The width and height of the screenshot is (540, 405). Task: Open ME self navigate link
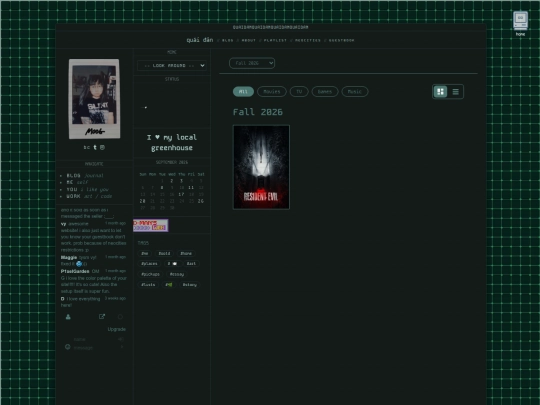[77, 182]
